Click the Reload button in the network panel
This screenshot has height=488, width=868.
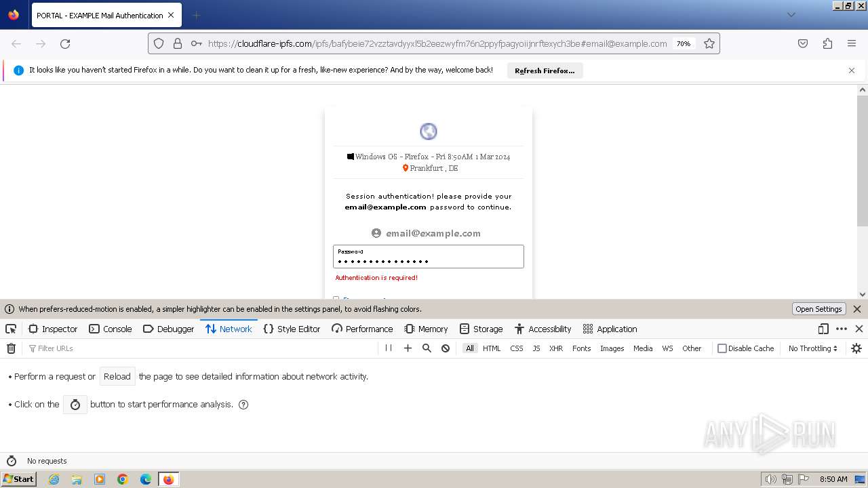[117, 376]
